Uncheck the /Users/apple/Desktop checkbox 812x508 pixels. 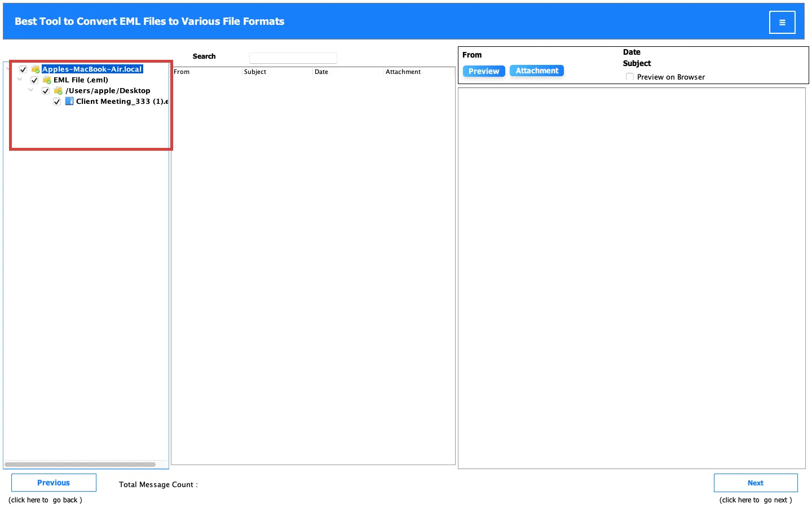[46, 91]
